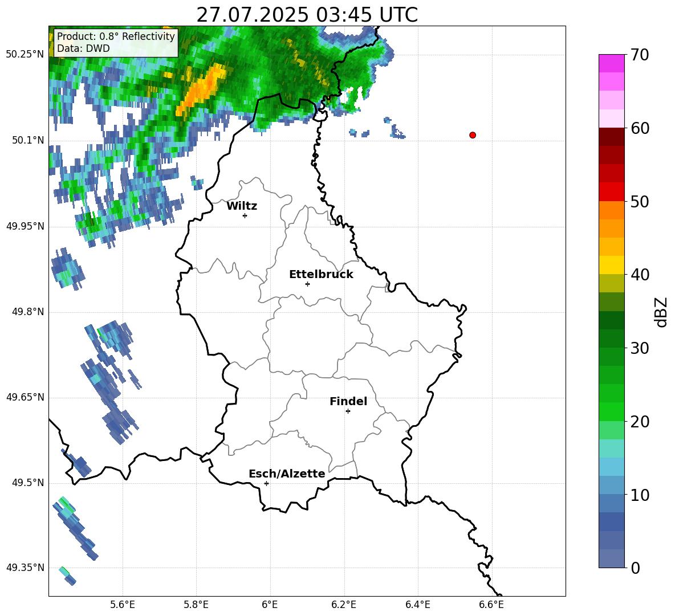
Task: Click the Product: 0.8° Reflectivity label
Action: [116, 36]
